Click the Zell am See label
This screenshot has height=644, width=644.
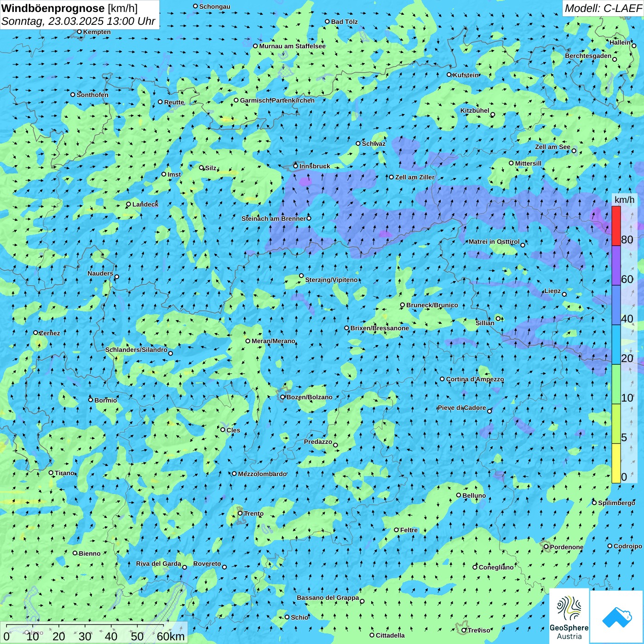pos(552,147)
